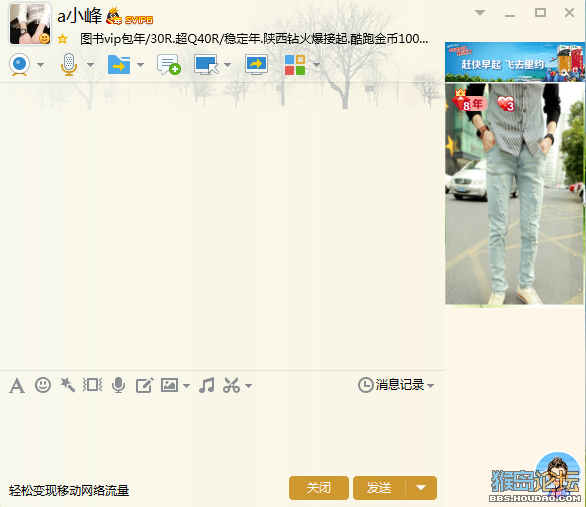Click the send file folder icon

click(119, 65)
